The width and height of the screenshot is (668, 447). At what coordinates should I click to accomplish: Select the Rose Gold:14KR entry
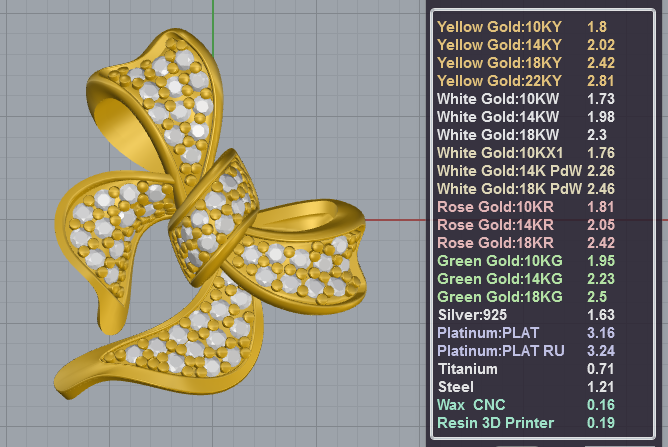495,225
